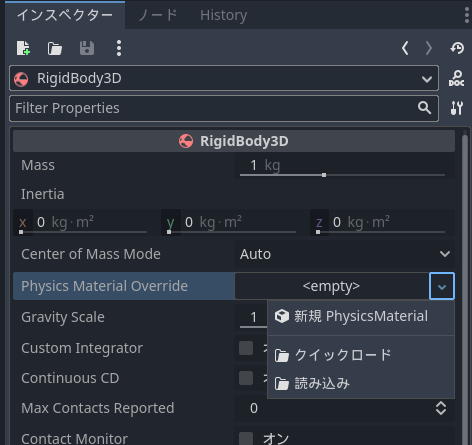Click the search magnifier in Filter Properties

(x=424, y=108)
